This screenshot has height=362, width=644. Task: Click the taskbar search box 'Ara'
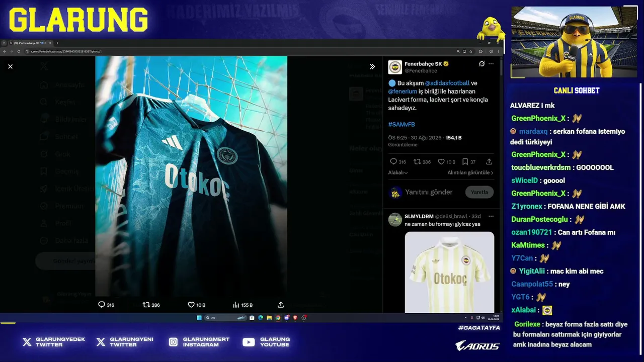point(226,318)
